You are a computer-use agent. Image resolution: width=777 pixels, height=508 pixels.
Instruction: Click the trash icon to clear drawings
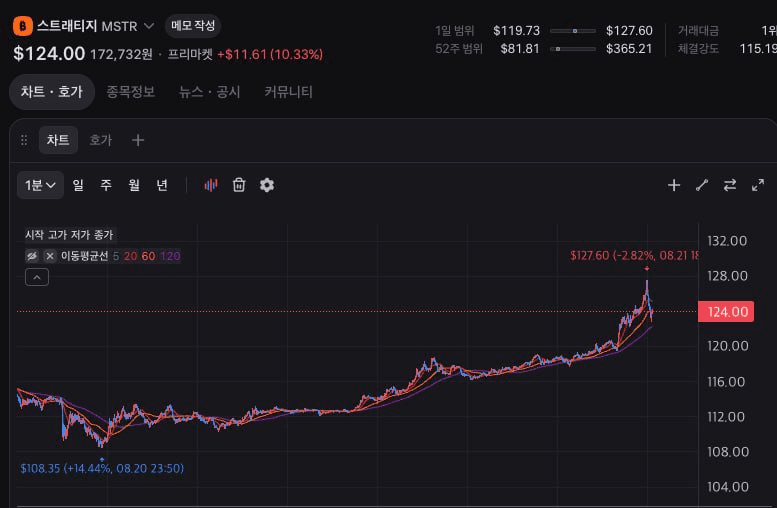(x=239, y=185)
